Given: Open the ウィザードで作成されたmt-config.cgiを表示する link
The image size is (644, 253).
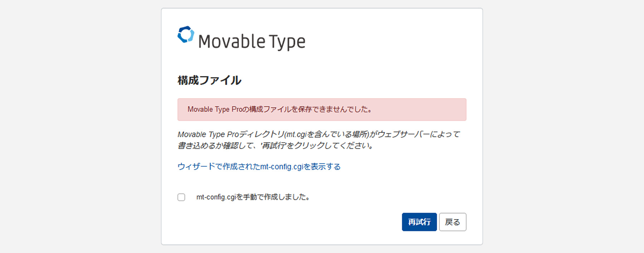Looking at the screenshot, I should coord(259,167).
